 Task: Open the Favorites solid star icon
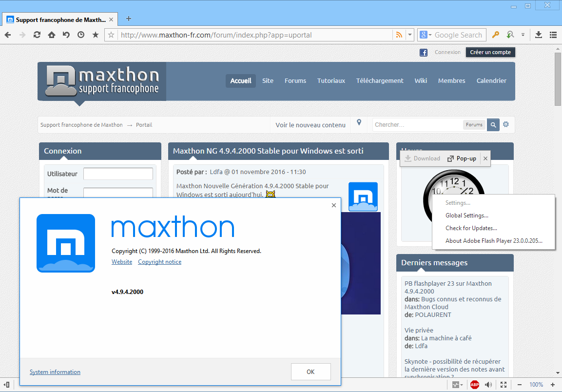pyautogui.click(x=96, y=35)
